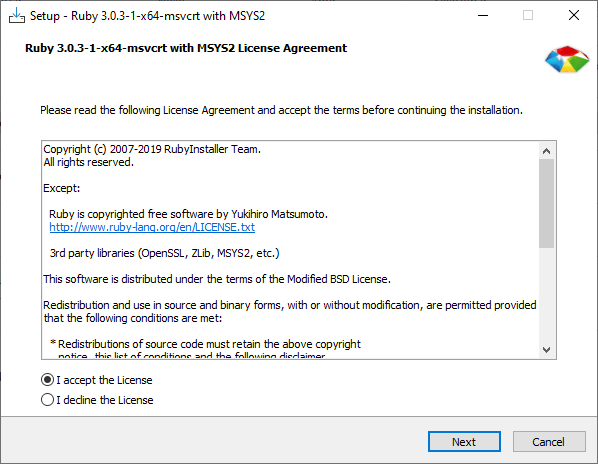
Task: Continue with the Next button
Action: [464, 442]
